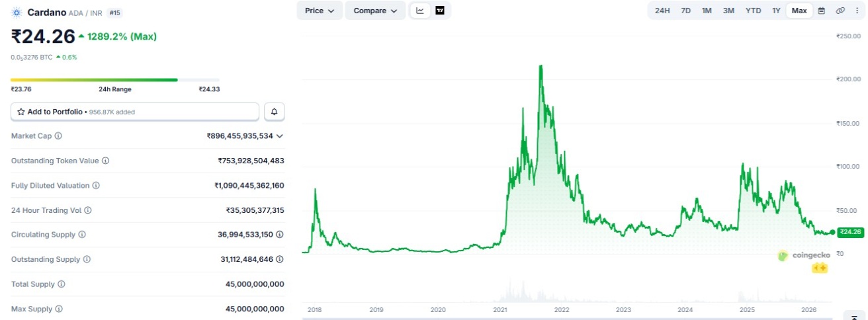Click the ₹23.76 range low value
868x320 pixels.
[21, 89]
